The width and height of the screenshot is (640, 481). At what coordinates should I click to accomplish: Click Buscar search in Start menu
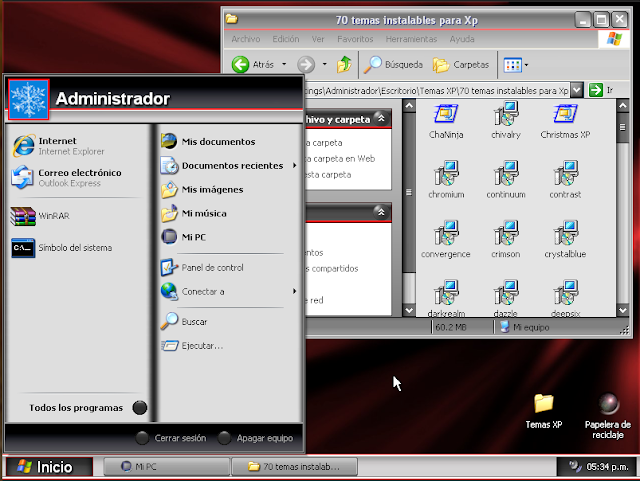[x=184, y=322]
